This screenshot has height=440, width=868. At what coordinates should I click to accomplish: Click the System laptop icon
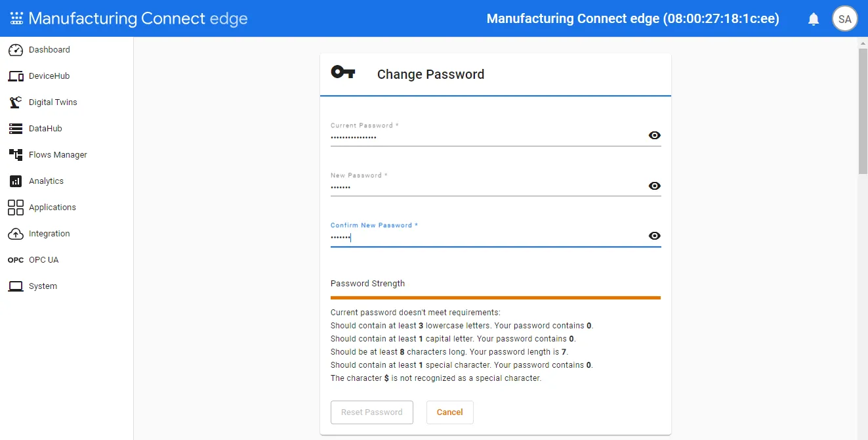(16, 286)
